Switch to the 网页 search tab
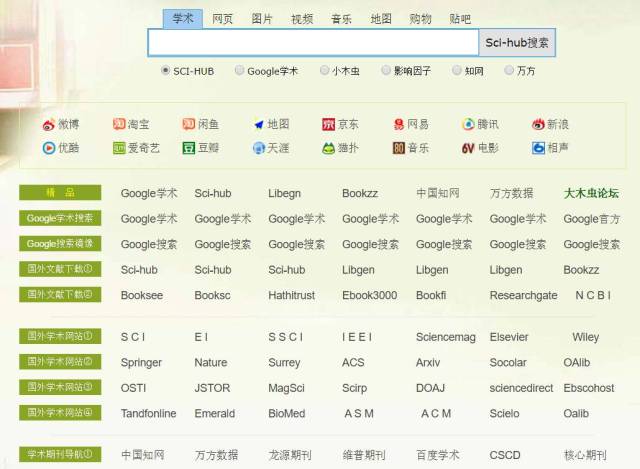This screenshot has width=640, height=469. pos(222,19)
